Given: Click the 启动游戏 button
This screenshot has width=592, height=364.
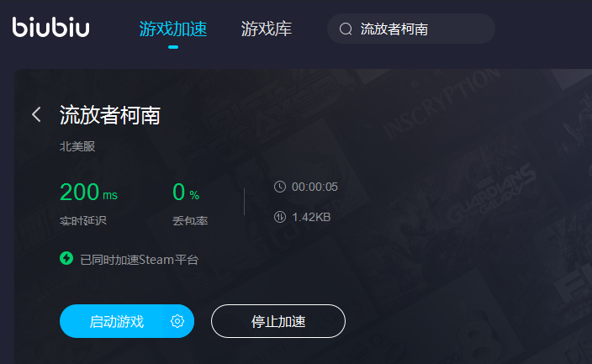Looking at the screenshot, I should coord(117,321).
